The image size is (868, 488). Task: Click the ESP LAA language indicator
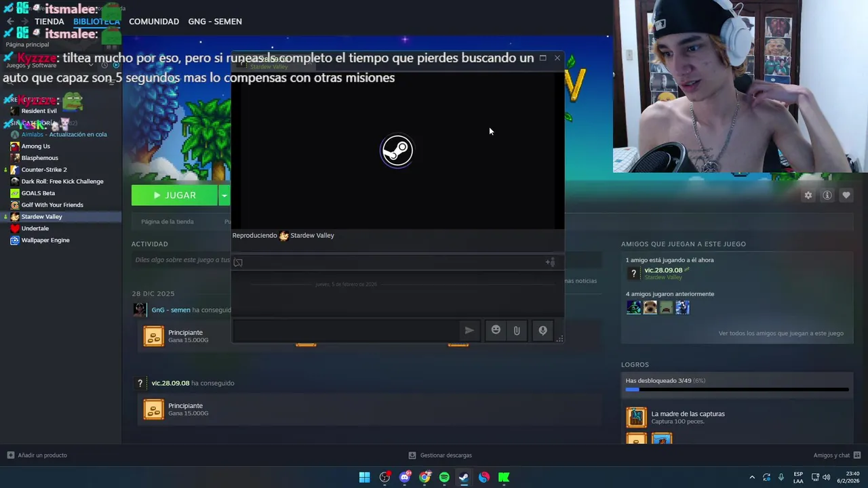tap(798, 477)
